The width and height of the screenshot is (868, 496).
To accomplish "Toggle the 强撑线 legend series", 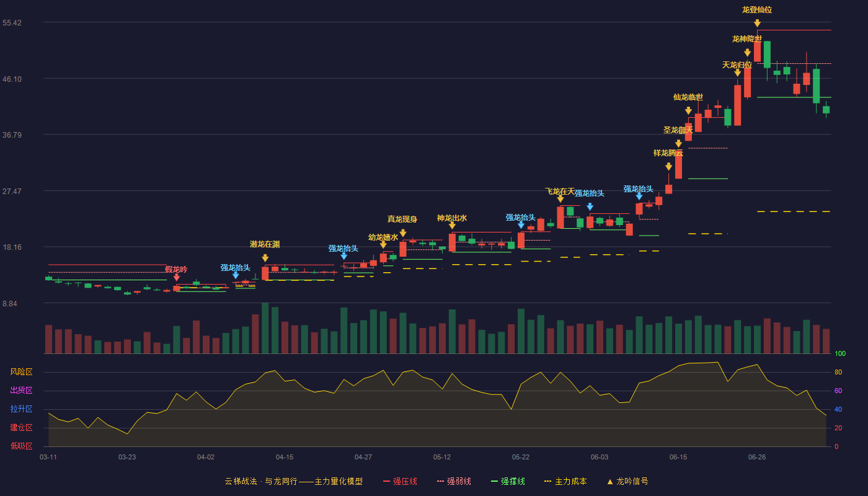I will click(x=508, y=481).
